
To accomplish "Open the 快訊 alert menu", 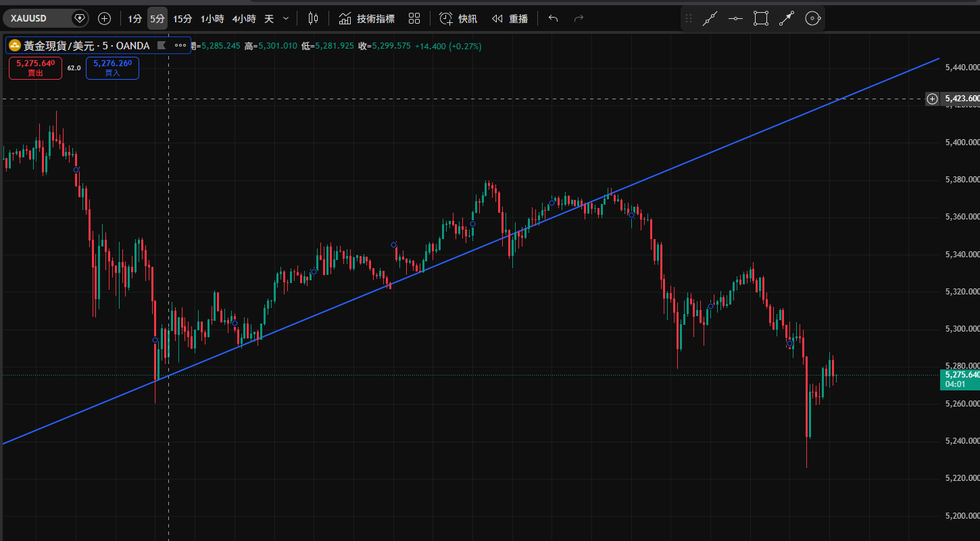I will pos(458,18).
